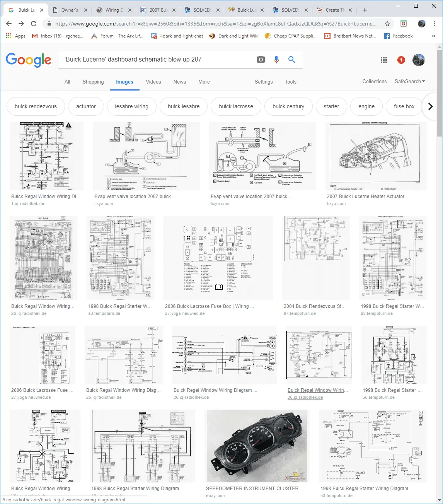Click the blue magnifying glass search icon
The height and width of the screenshot is (504, 443).
click(292, 59)
